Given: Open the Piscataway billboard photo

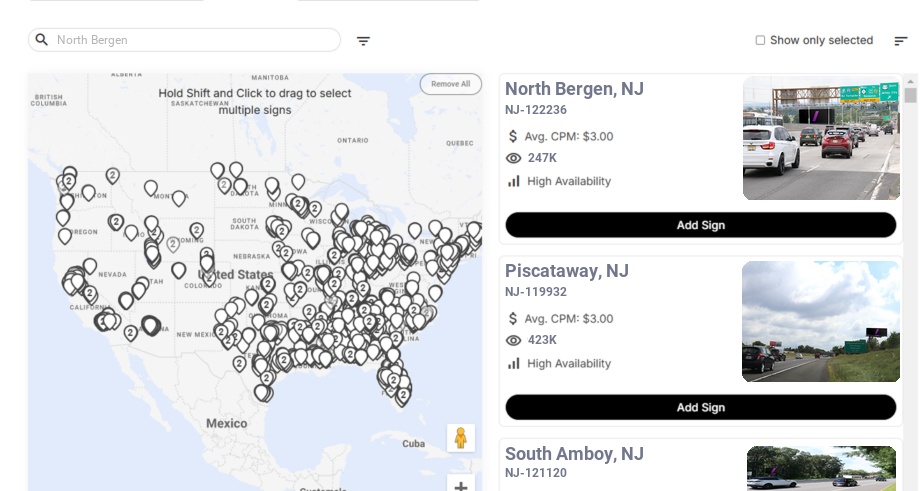Looking at the screenshot, I should [820, 321].
